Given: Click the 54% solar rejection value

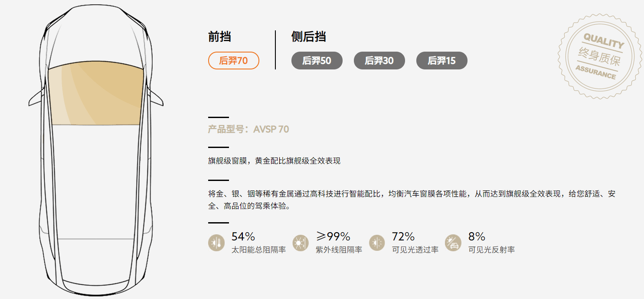Looking at the screenshot, I should (243, 237).
